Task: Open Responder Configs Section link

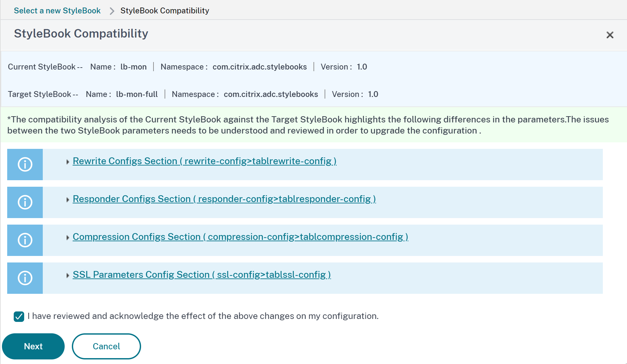Action: pos(224,199)
